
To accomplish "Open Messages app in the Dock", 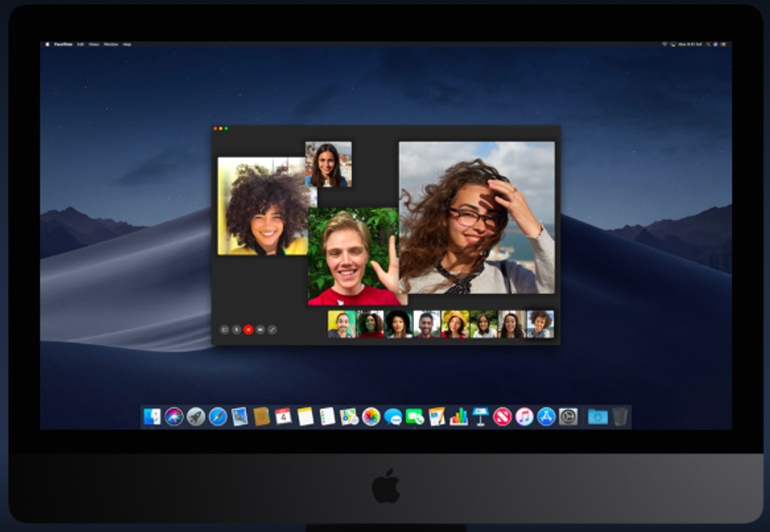I will tap(393, 416).
